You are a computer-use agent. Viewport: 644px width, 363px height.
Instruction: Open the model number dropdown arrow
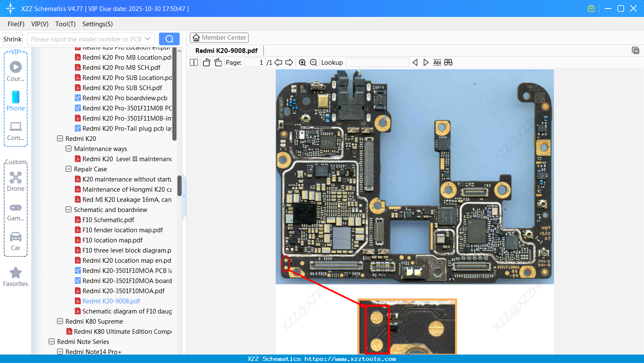[148, 39]
